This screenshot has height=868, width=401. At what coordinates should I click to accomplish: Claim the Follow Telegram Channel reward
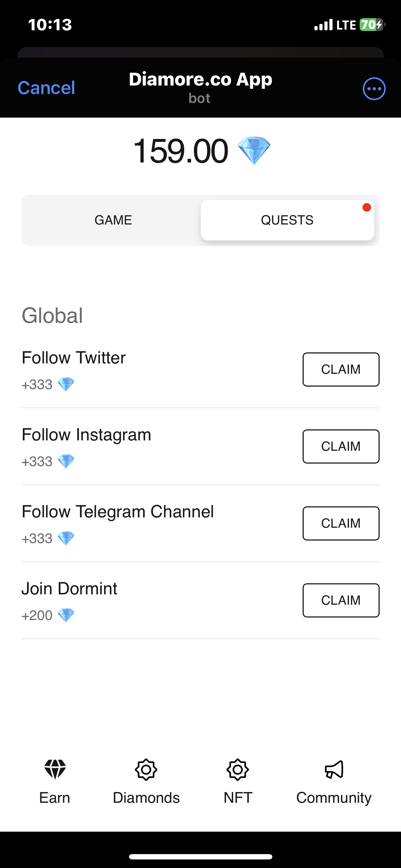[341, 523]
